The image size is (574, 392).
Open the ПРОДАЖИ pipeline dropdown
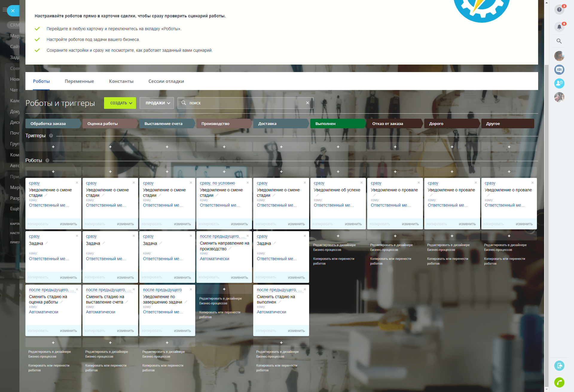click(x=157, y=103)
